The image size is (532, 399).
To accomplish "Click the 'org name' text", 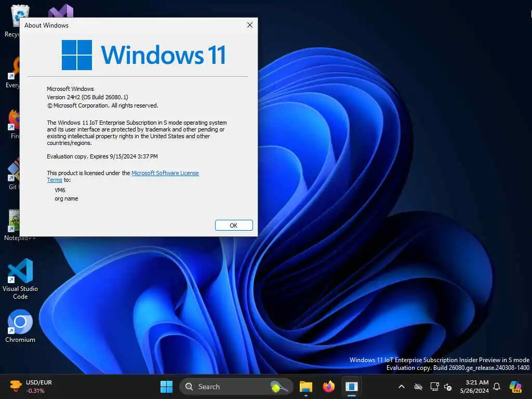I will (66, 198).
